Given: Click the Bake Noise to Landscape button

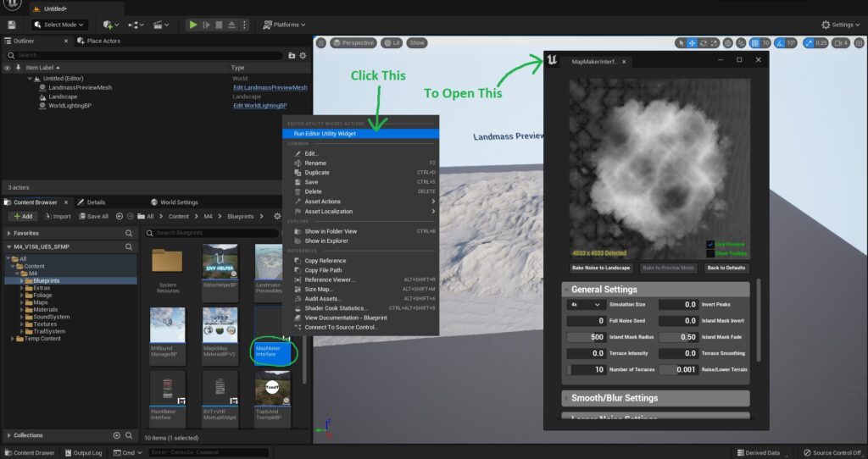Looking at the screenshot, I should (601, 268).
